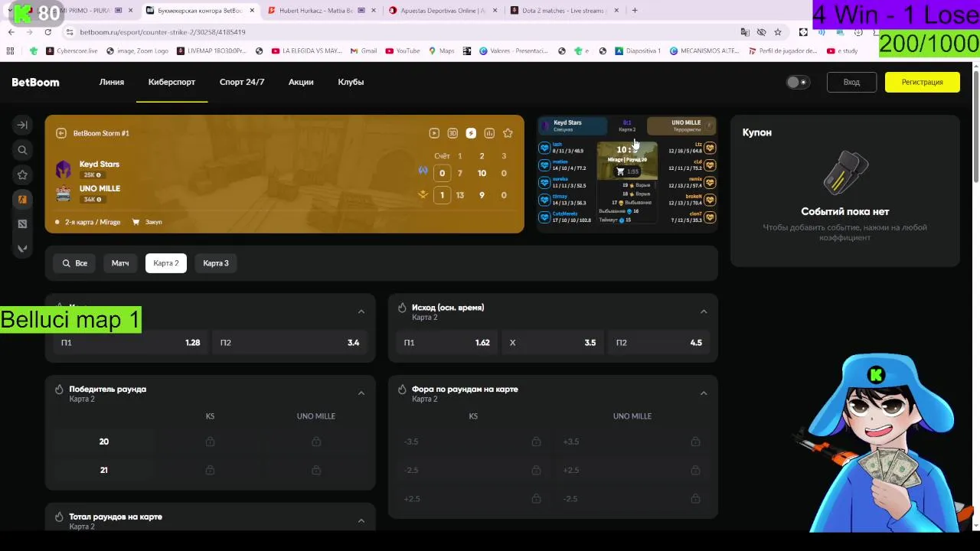Collapse the Победитель раунда panel
Screen dimensions: 980x551
click(x=361, y=393)
